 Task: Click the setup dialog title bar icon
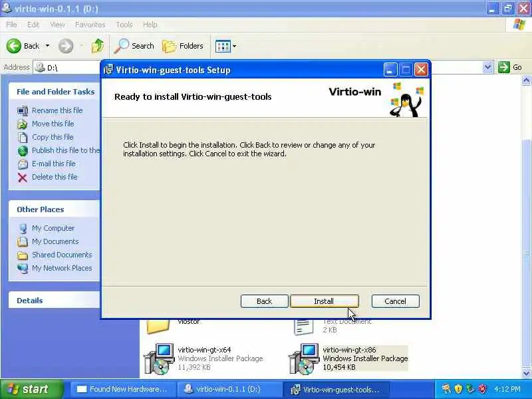[108, 70]
